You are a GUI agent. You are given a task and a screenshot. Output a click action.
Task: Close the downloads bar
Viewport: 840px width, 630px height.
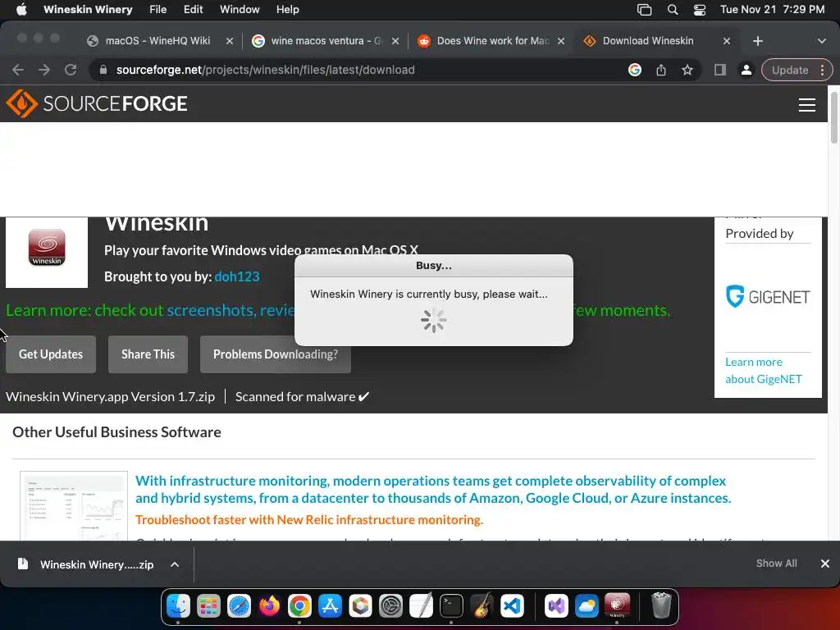point(825,563)
